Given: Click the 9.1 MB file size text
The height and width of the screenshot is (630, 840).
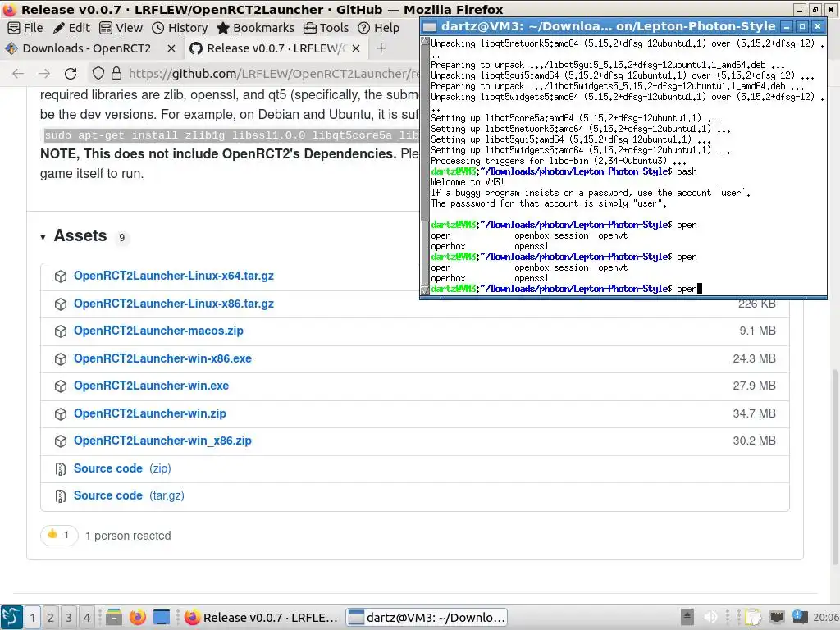Looking at the screenshot, I should point(757,331).
